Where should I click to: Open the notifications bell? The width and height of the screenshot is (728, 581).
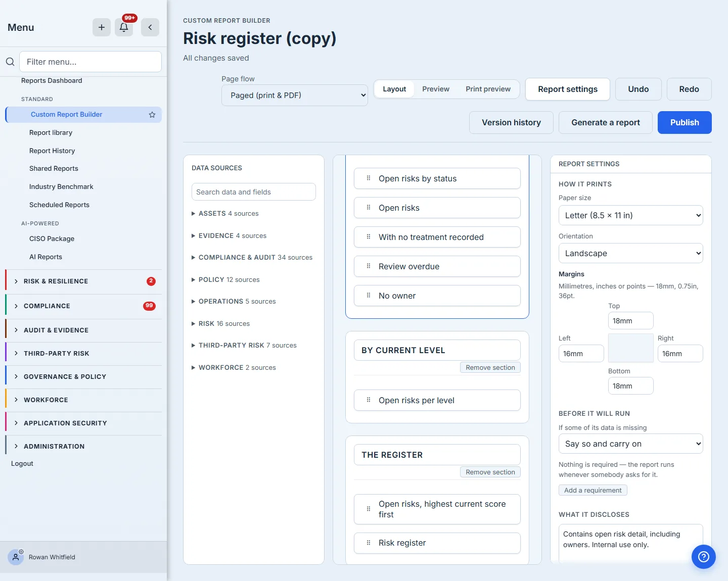tap(124, 27)
